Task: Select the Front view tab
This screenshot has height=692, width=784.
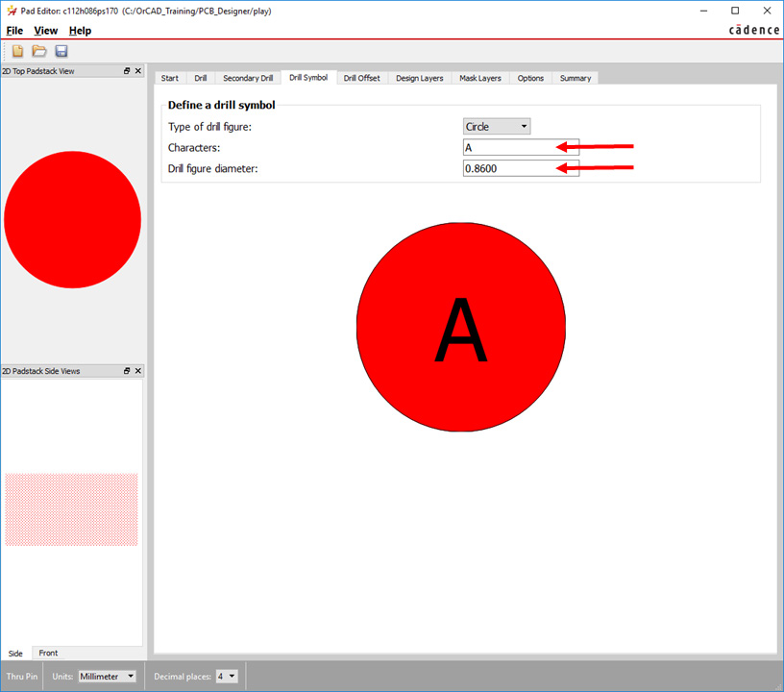Action: 48,653
